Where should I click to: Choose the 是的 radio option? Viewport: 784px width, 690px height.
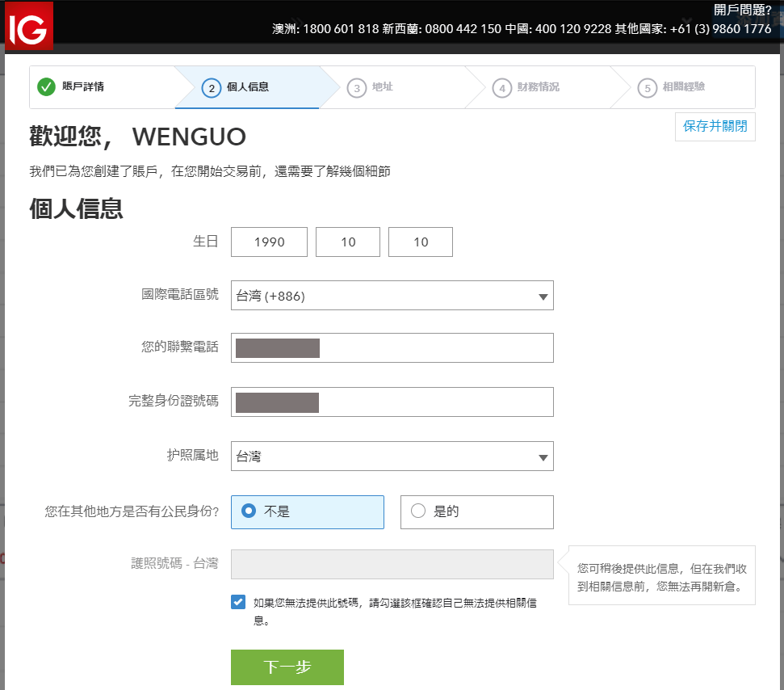[417, 511]
